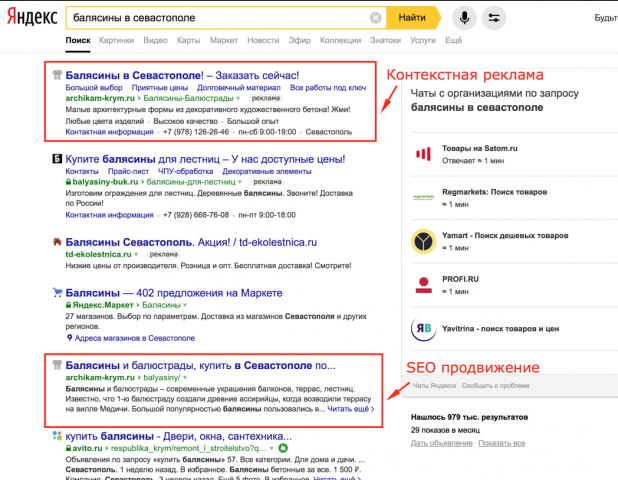
Task: Open the Карты tab
Action: pos(188,40)
